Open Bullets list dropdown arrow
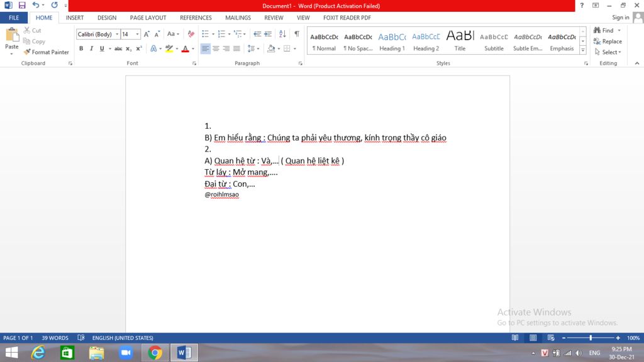Viewport: 644px width, 362px height. pyautogui.click(x=213, y=34)
